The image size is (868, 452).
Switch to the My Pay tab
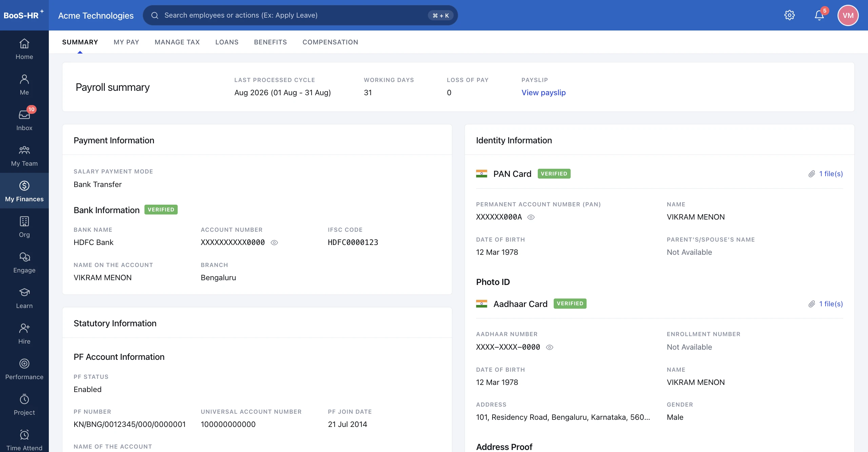(126, 42)
